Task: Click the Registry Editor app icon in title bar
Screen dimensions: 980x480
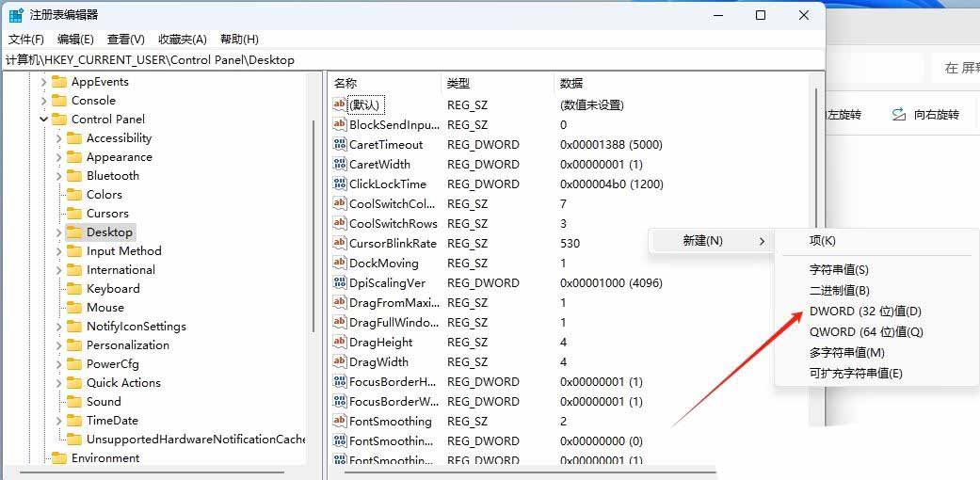Action: pyautogui.click(x=16, y=15)
